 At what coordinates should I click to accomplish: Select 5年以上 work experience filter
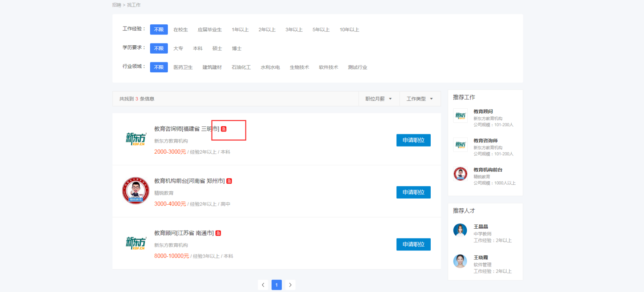pyautogui.click(x=321, y=30)
